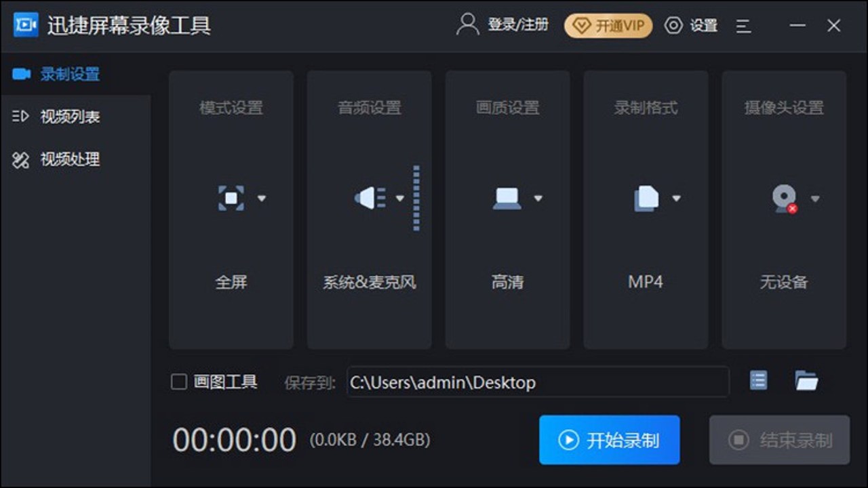The width and height of the screenshot is (868, 488).
Task: Click the 设置 gear icon
Action: coord(673,26)
